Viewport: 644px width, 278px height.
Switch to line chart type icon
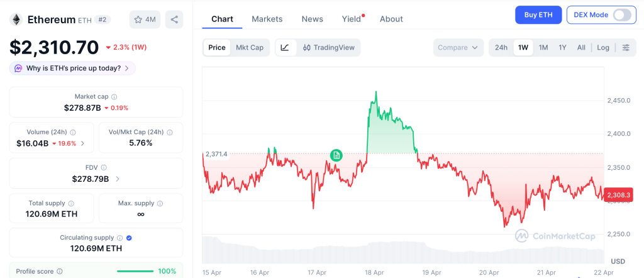[x=285, y=48]
